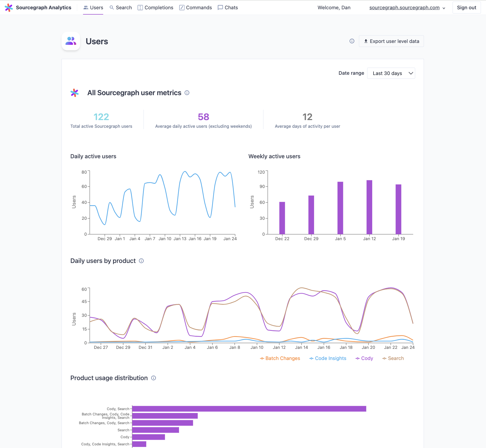
Task: Click the Sign out button
Action: [467, 8]
